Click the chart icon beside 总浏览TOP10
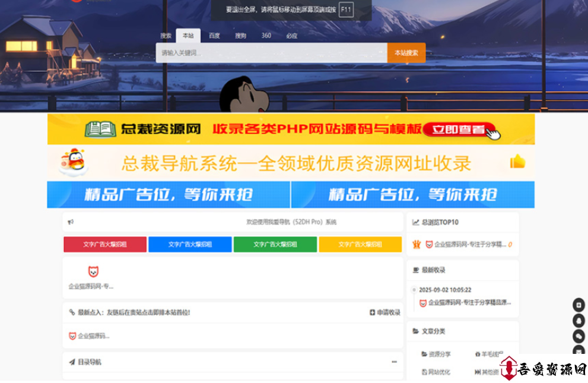Viewport: 588px width, 383px height. tap(415, 223)
